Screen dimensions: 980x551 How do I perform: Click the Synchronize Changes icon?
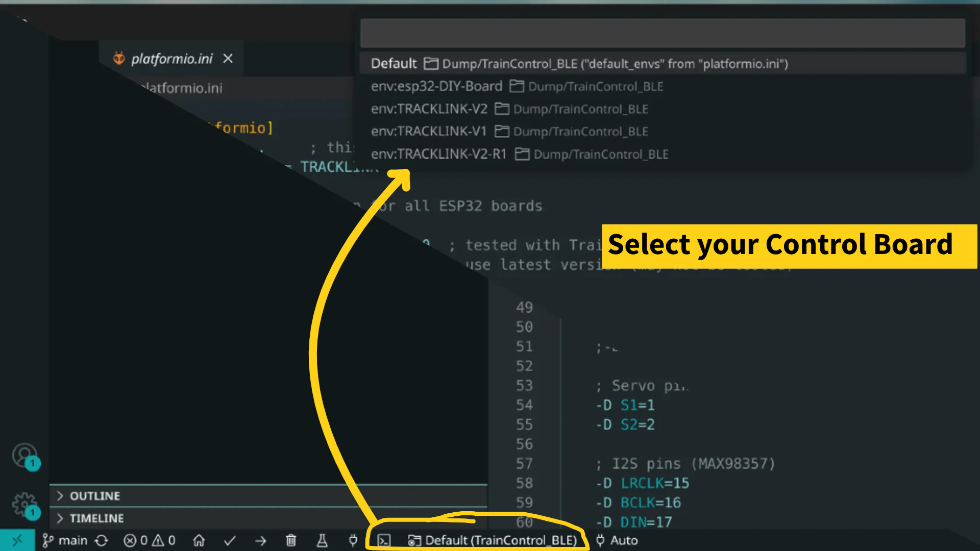[102, 540]
